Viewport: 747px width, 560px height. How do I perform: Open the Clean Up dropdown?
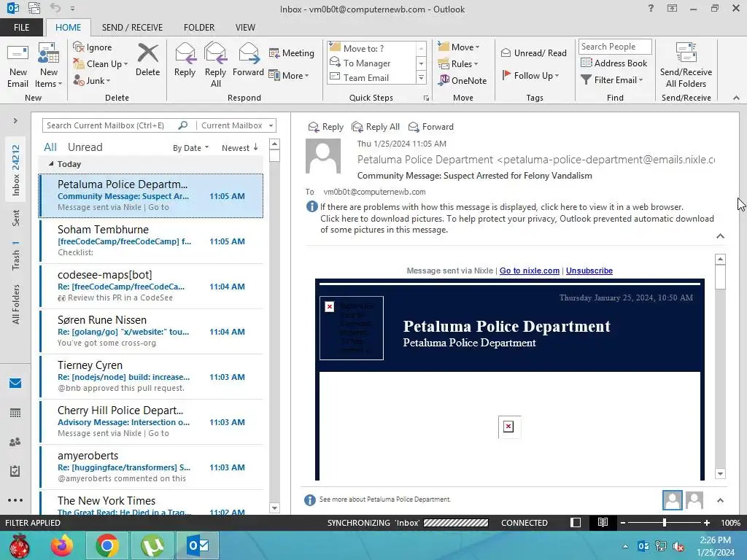101,64
